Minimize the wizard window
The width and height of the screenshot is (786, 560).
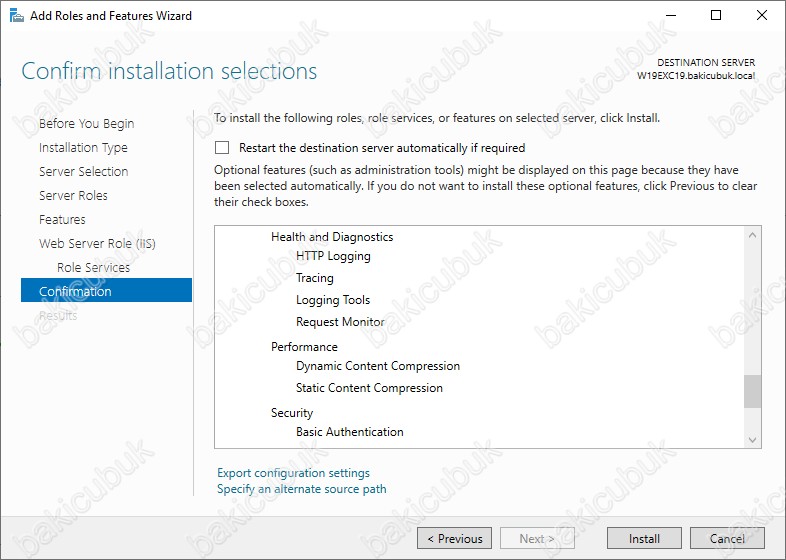coord(670,16)
